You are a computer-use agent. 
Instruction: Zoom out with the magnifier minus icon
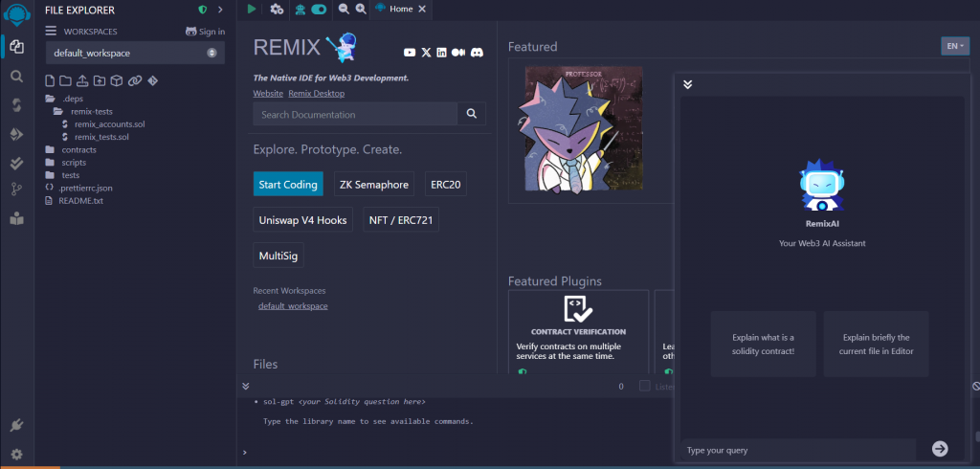point(344,9)
